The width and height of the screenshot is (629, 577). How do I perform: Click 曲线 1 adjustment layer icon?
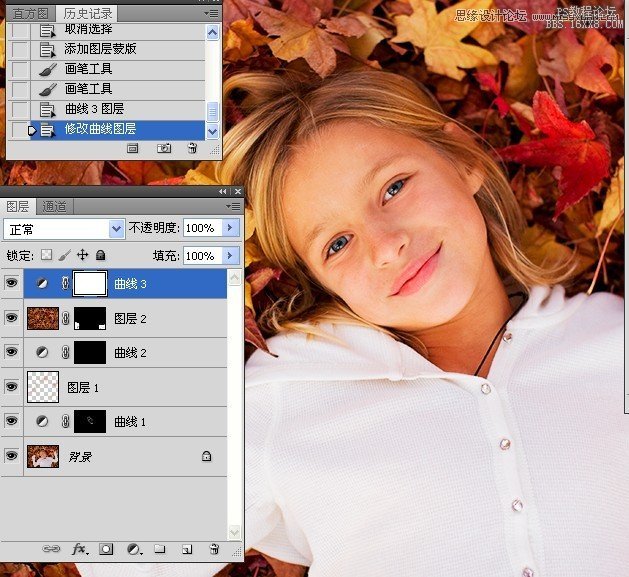coord(42,421)
